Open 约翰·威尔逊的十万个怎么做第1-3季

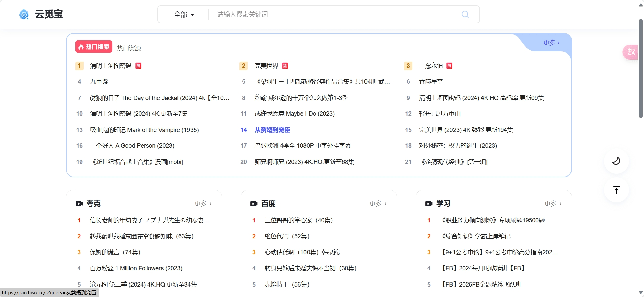301,98
